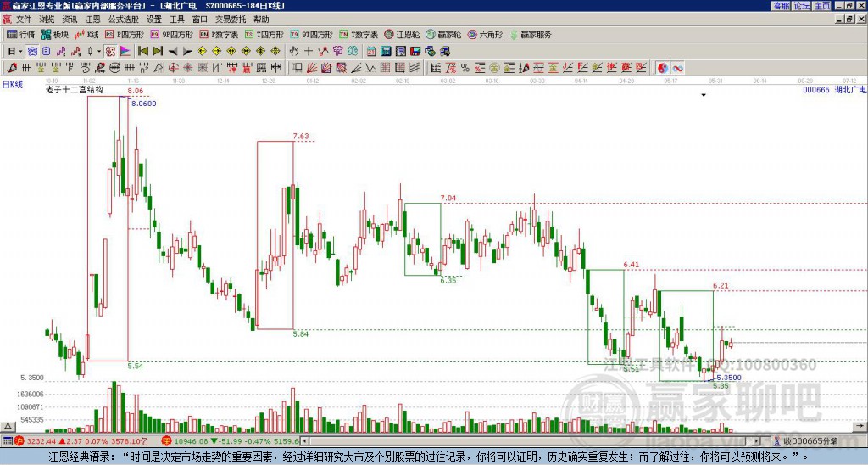868x465 pixels.
Task: Open the 六角形 hexagon tool
Action: pyautogui.click(x=485, y=34)
